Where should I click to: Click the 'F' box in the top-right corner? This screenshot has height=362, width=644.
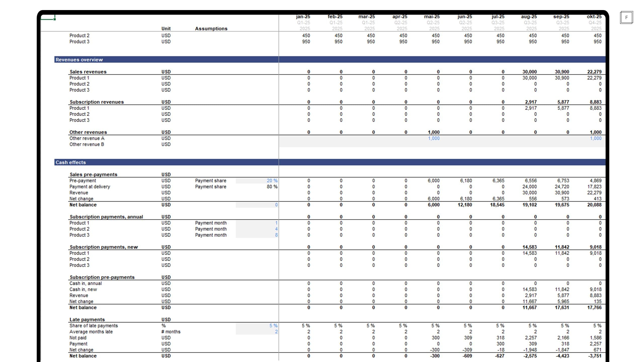point(626,17)
